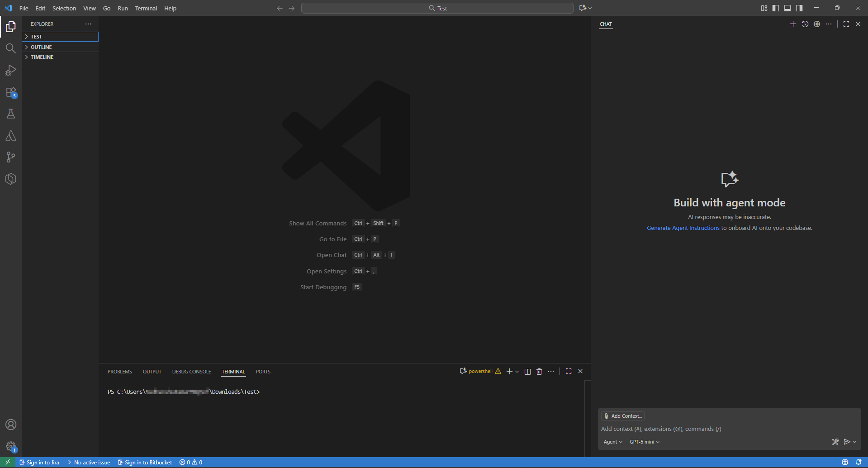Image resolution: width=868 pixels, height=468 pixels.
Task: Switch to the DEBUG CONSOLE tab
Action: point(191,372)
